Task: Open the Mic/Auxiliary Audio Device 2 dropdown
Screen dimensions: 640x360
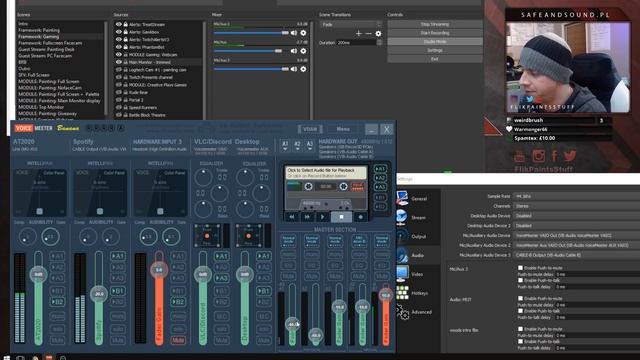Action: tap(577, 245)
